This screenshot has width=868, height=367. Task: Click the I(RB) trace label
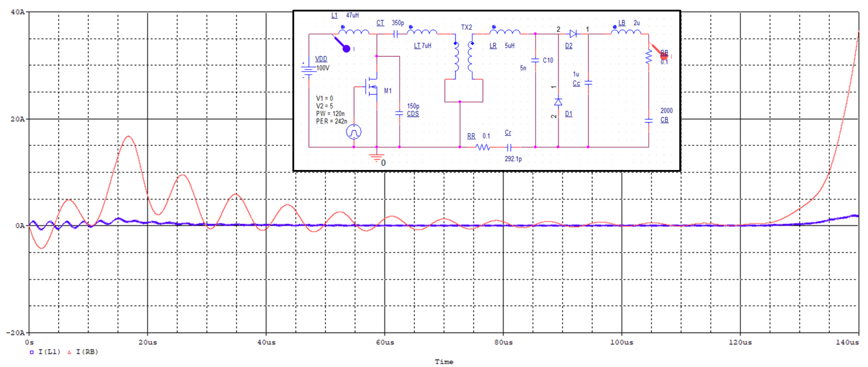tap(87, 352)
